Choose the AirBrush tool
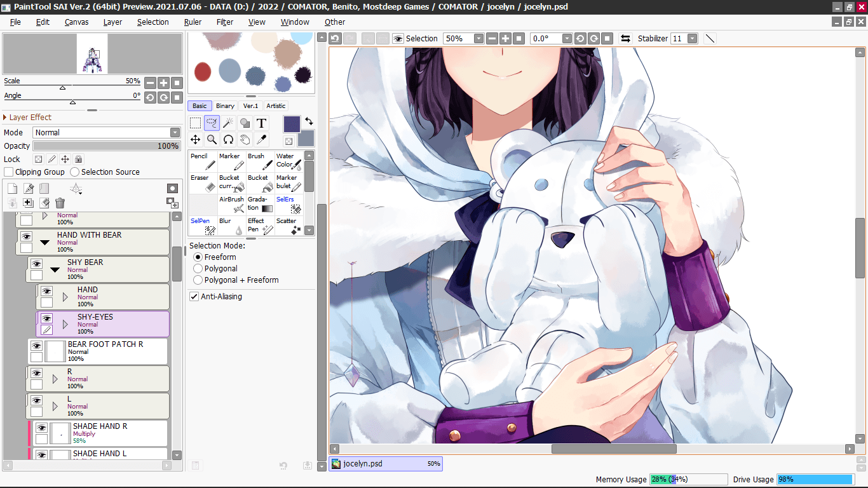The height and width of the screenshot is (488, 868). (x=231, y=205)
